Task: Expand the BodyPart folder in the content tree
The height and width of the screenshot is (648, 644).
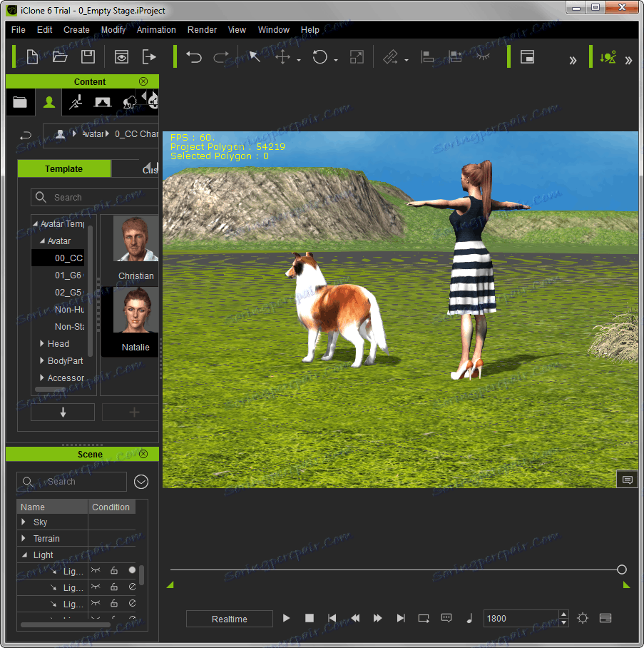Action: coord(42,361)
